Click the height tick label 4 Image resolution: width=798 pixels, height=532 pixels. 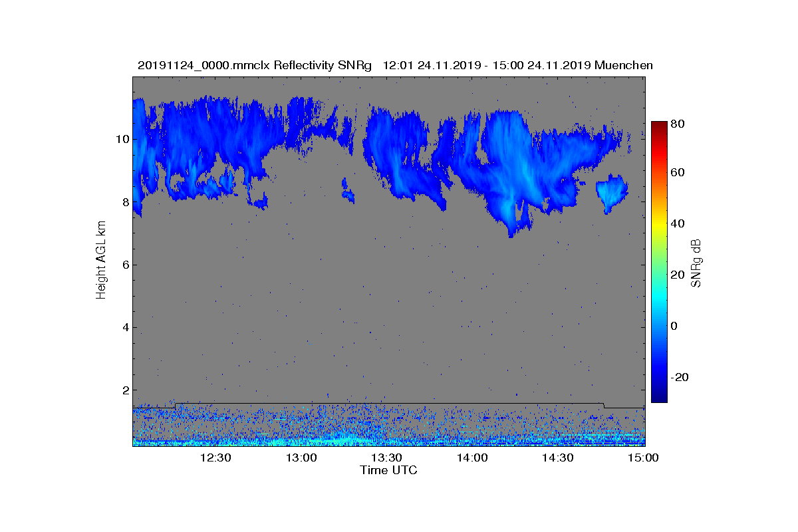124,327
